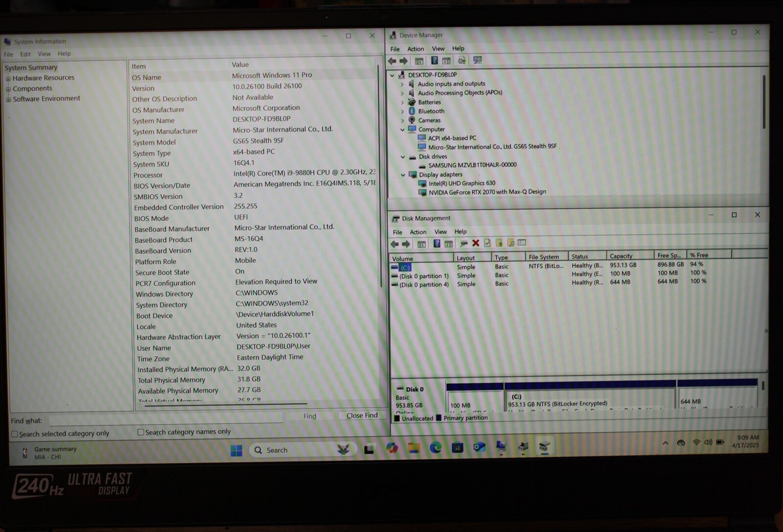This screenshot has width=783, height=532.
Task: Expand Bluetooth node in Device Manager
Action: click(402, 112)
